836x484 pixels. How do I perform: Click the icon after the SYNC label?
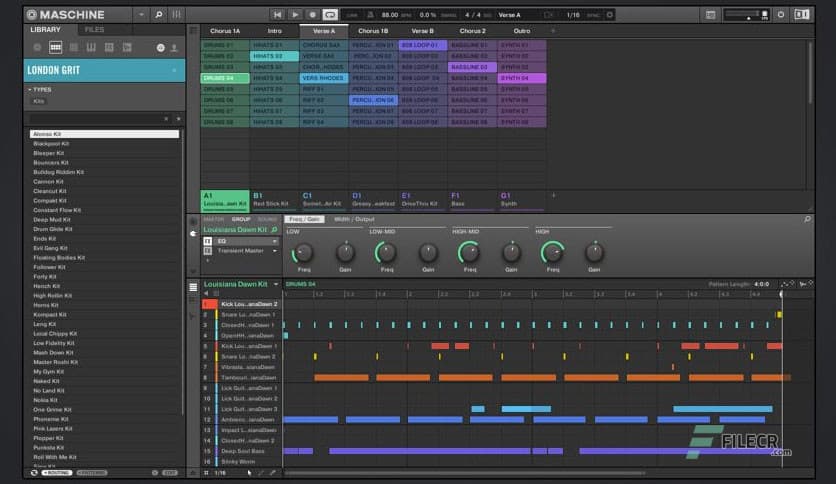pos(609,15)
